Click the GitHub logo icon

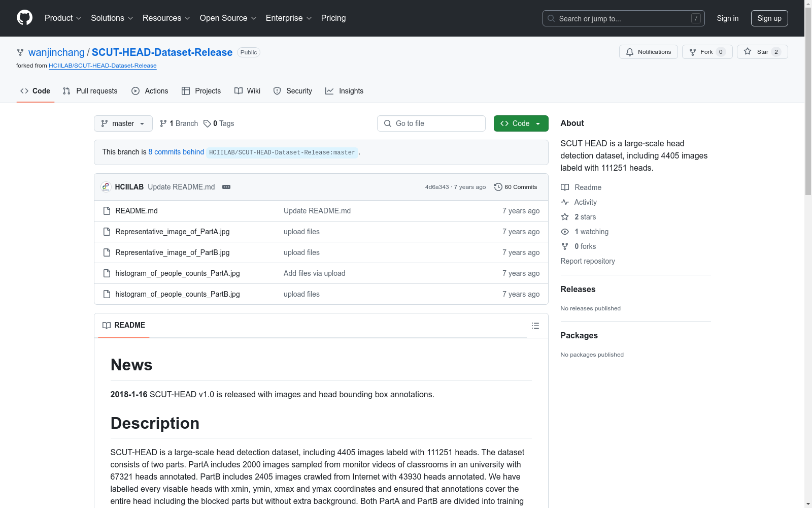click(x=24, y=18)
